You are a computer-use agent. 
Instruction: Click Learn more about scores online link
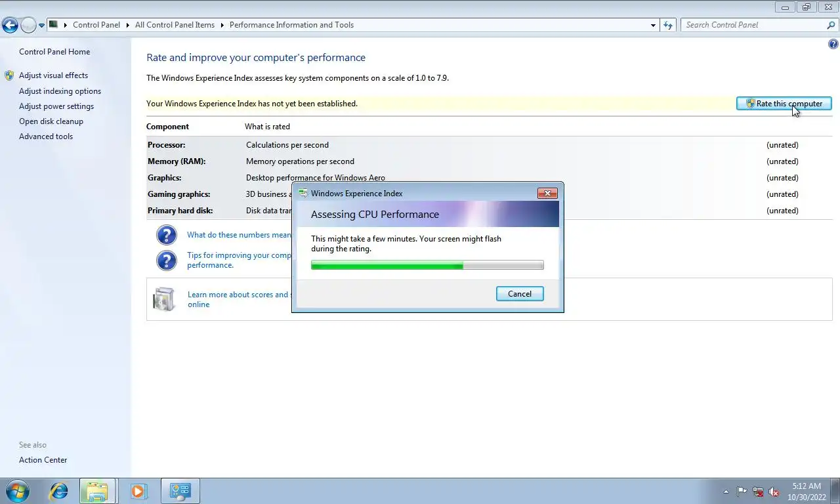[240, 299]
